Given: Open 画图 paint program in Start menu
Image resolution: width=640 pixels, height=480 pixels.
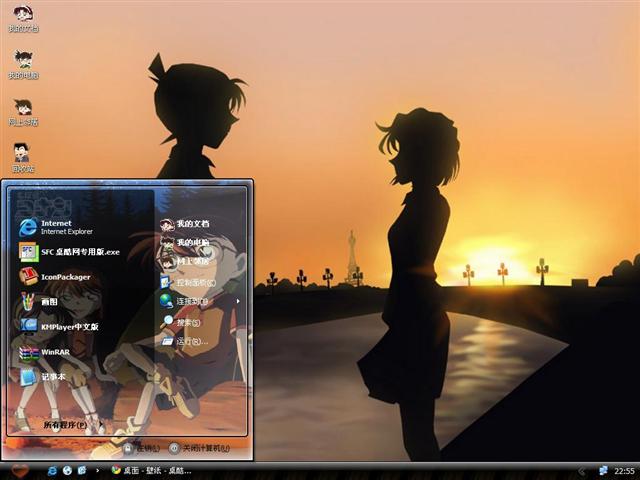Looking at the screenshot, I should [x=38, y=302].
